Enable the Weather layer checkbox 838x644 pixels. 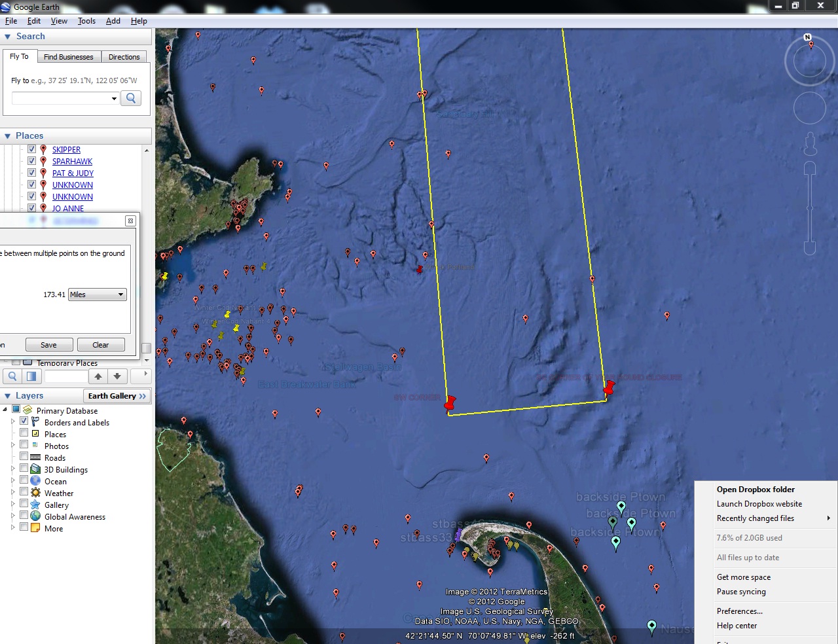pyautogui.click(x=24, y=492)
